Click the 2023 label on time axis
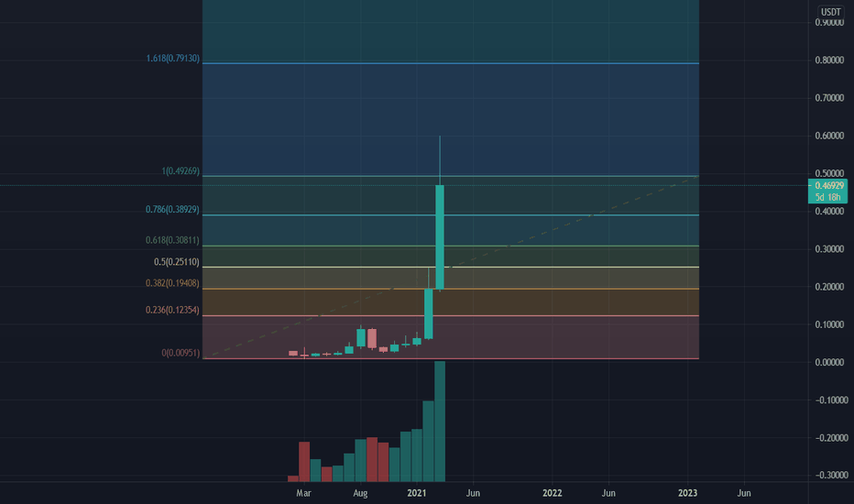Viewport: 854px width, 504px height. [x=687, y=493]
